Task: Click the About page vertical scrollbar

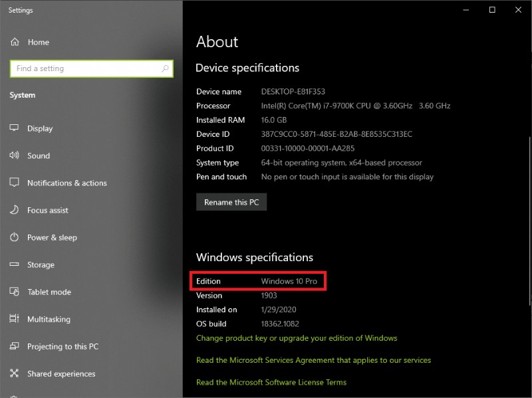Action: pos(529,221)
